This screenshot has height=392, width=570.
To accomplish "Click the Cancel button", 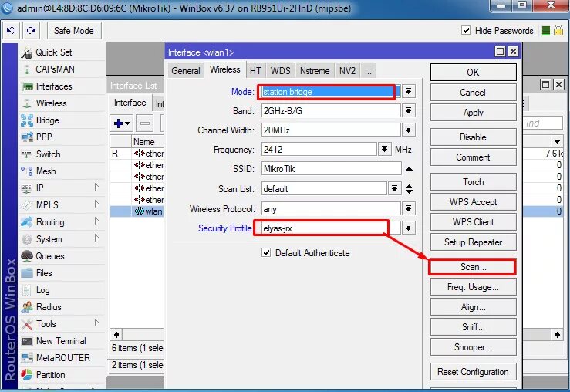I will tap(473, 93).
